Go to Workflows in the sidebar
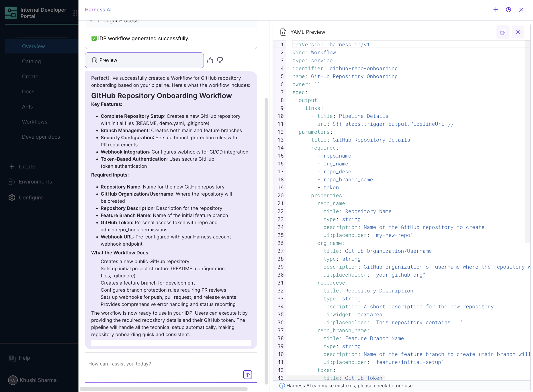This screenshot has height=392, width=533. pos(35,122)
